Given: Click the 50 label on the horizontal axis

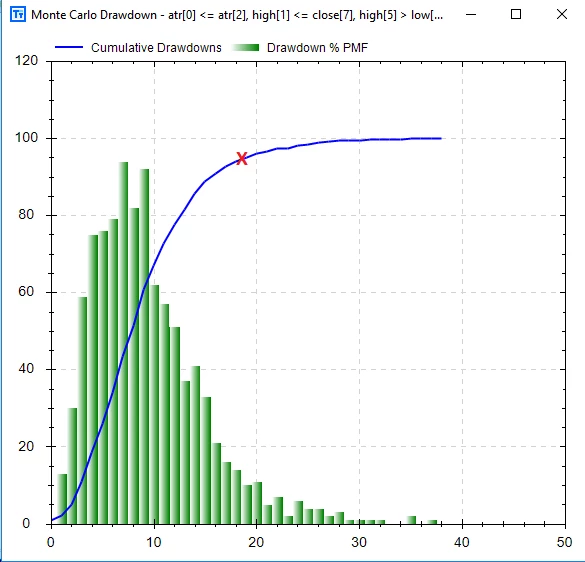Looking at the screenshot, I should point(564,542).
